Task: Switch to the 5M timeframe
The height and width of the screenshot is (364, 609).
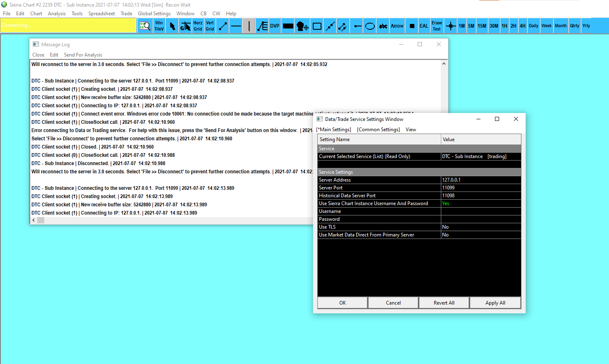Action: click(471, 26)
